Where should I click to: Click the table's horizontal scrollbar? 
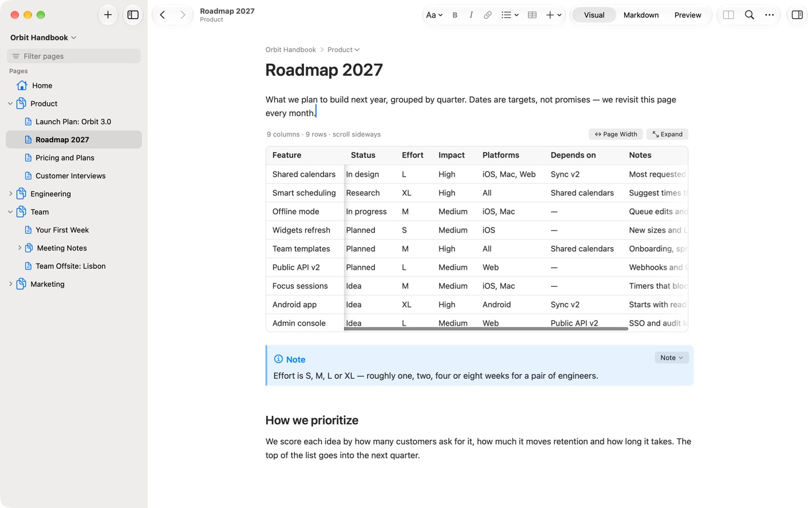[486, 329]
